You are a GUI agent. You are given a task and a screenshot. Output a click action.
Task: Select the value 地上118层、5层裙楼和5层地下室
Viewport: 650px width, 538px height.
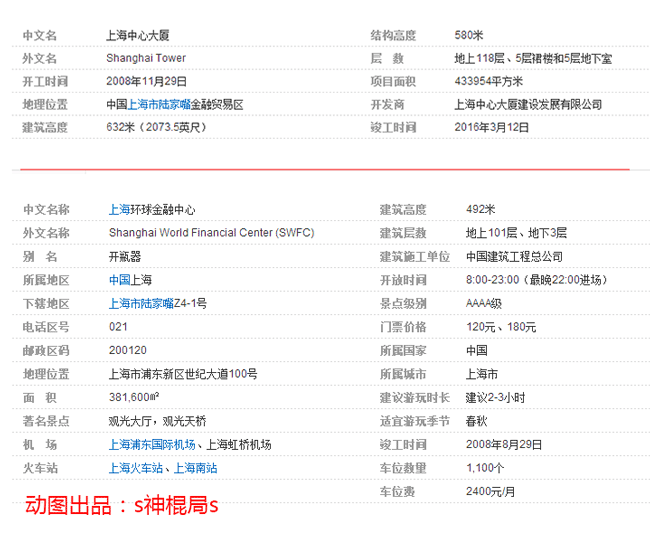click(x=533, y=58)
